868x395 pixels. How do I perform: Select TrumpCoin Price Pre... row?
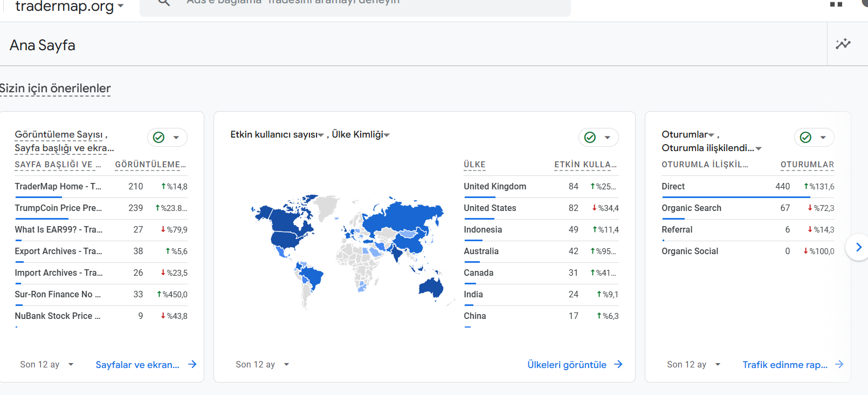coord(101,208)
